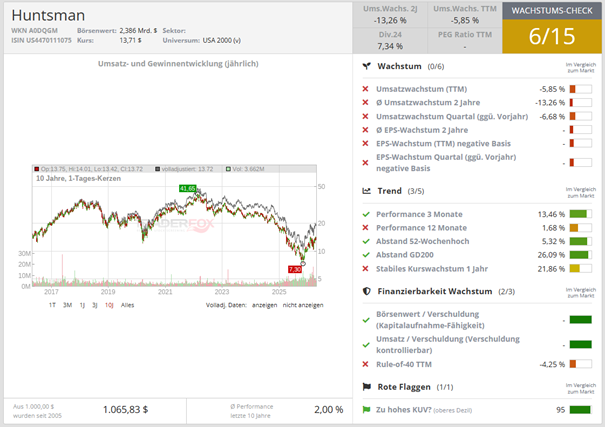The image size is (605, 427).
Task: Click the green check beside Börsenwert / Verschuldung
Action: coord(366,320)
